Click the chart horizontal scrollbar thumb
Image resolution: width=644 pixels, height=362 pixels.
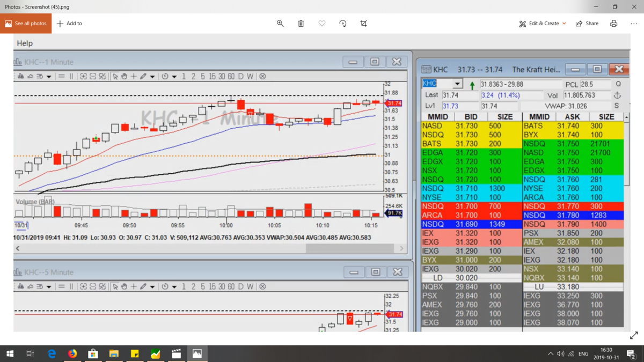tap(350, 248)
